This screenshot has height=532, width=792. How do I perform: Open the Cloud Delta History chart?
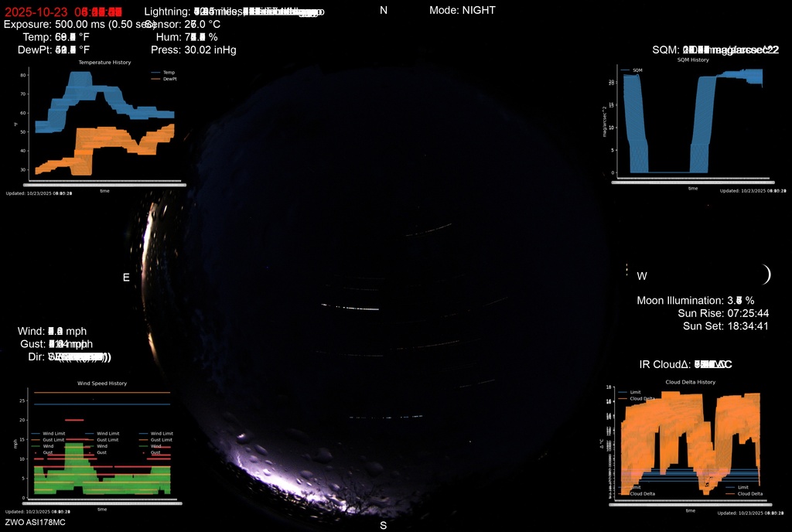[690, 443]
